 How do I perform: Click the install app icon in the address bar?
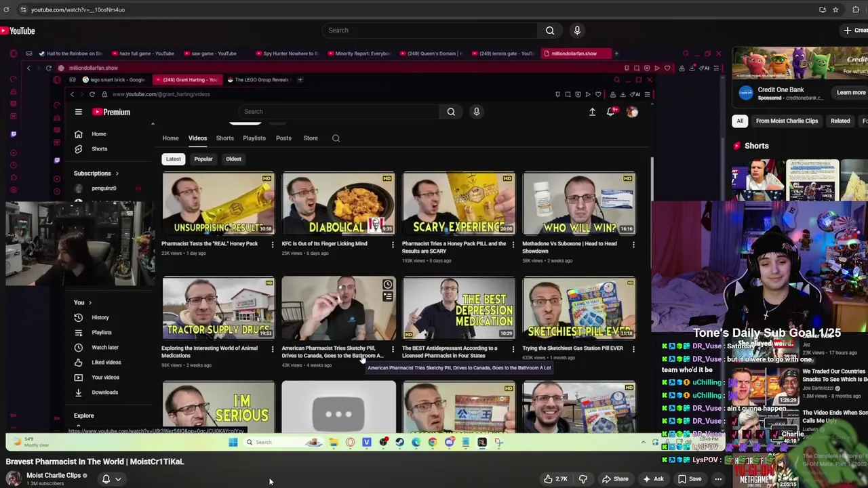pyautogui.click(x=822, y=9)
